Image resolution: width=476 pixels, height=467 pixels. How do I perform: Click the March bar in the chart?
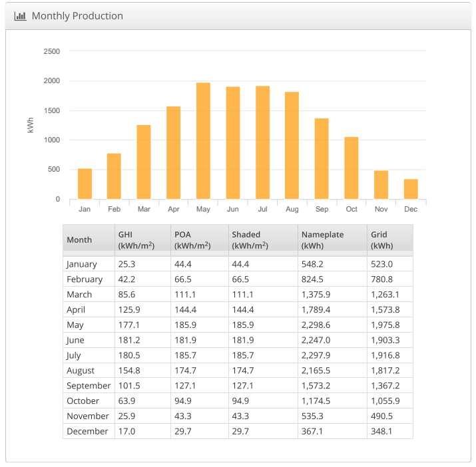coord(144,162)
